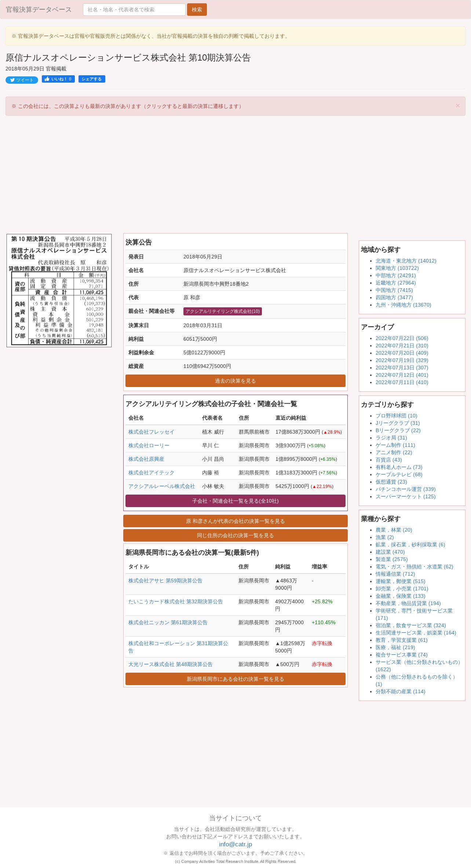Viewport: 471px width, 868px height.
Task: Open industry 医療，福祉 (219)
Action: pyautogui.click(x=395, y=647)
